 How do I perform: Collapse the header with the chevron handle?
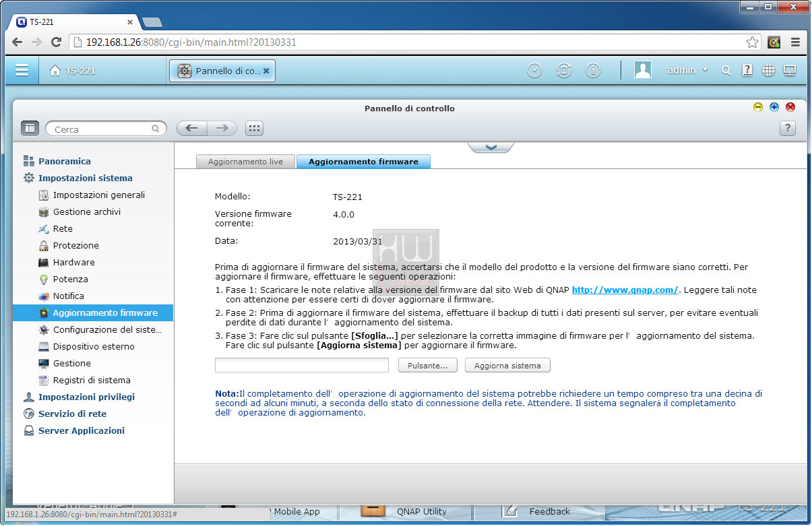[x=491, y=147]
